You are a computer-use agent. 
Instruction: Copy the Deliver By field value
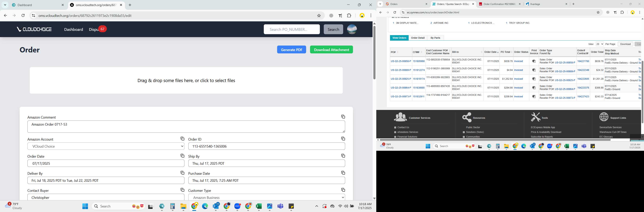tap(182, 173)
